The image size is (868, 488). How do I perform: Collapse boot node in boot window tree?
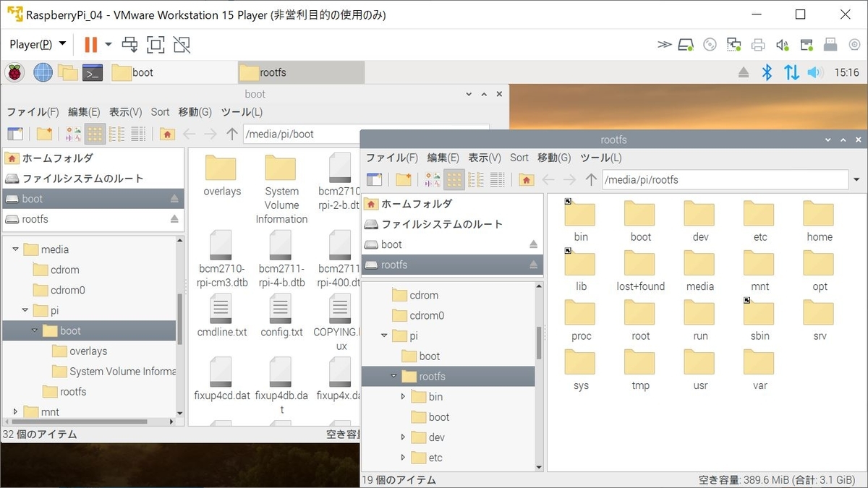pyautogui.click(x=34, y=330)
